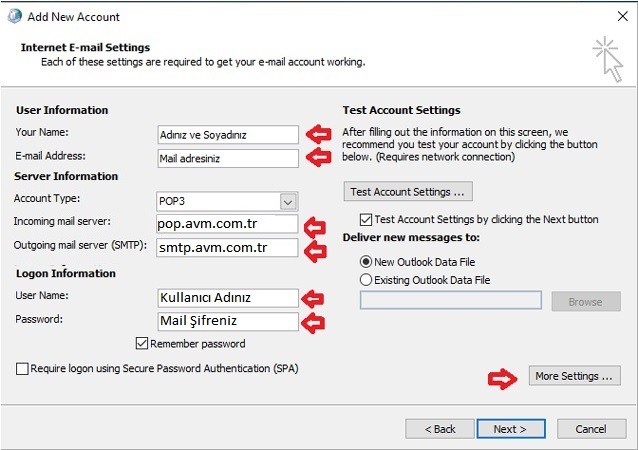Click the red arrow pointing to More Settings
The image size is (638, 450).
pos(500,377)
